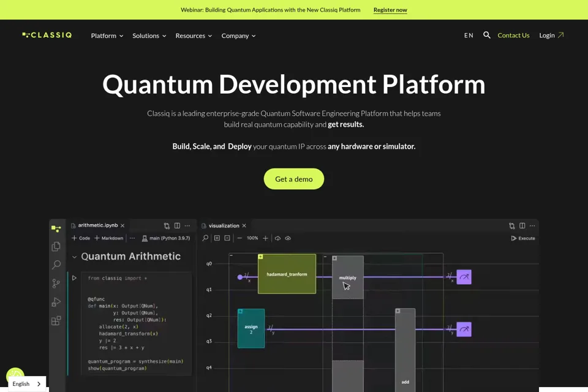Click the q2 qubit label
The width and height of the screenshot is (588, 392).
tap(209, 315)
